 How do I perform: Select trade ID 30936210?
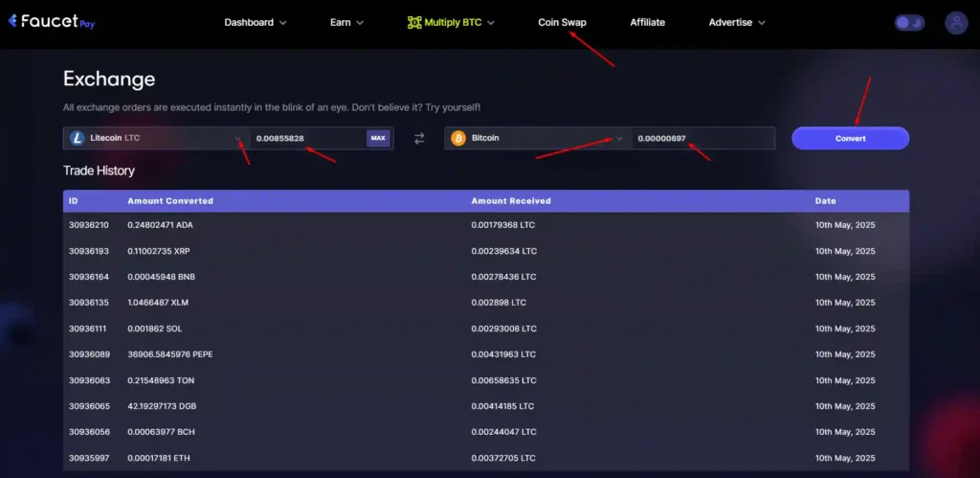point(89,225)
